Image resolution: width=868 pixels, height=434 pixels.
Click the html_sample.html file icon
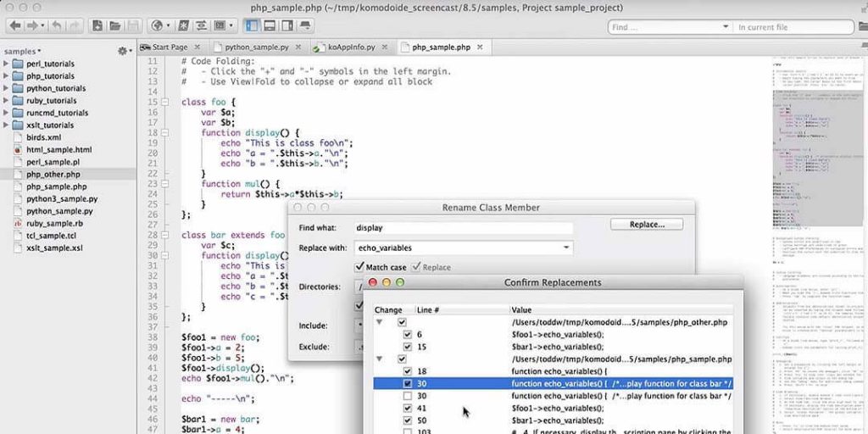[17, 149]
